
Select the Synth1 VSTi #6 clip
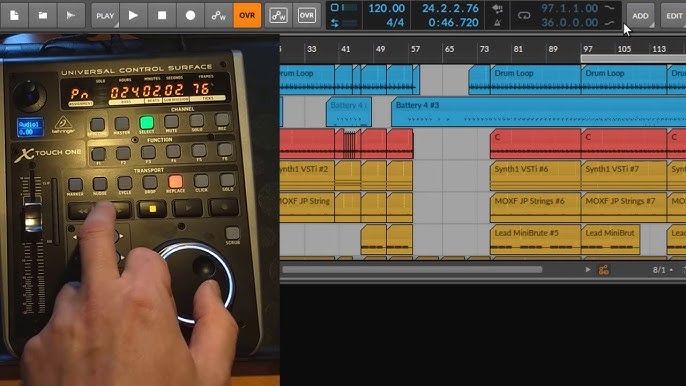pos(536,175)
